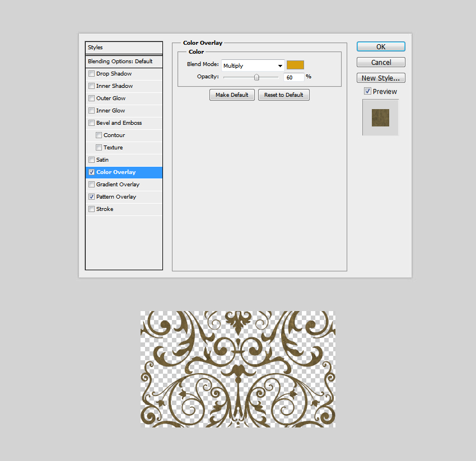Image resolution: width=476 pixels, height=461 pixels.
Task: Click the orange overlay color swatch
Action: point(295,65)
